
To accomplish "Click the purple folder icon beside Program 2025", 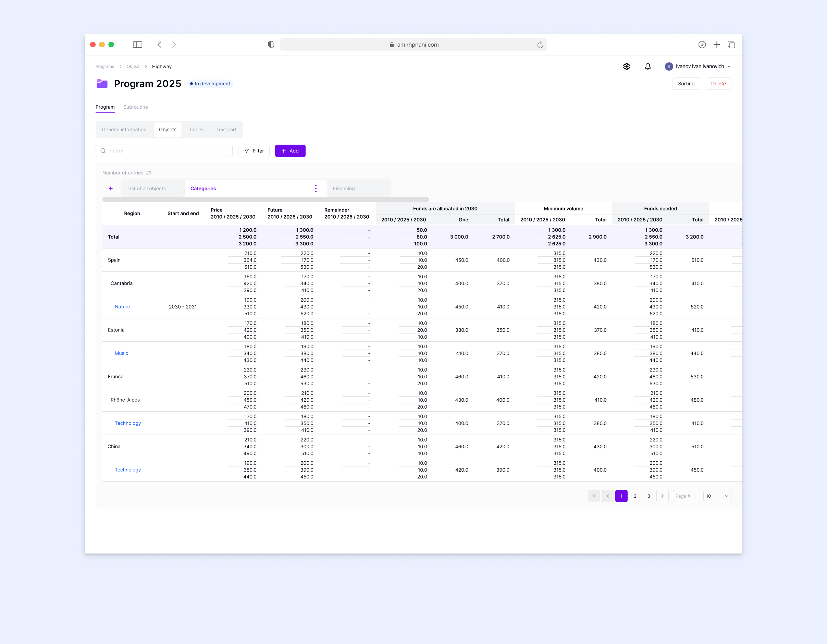I will coord(102,84).
